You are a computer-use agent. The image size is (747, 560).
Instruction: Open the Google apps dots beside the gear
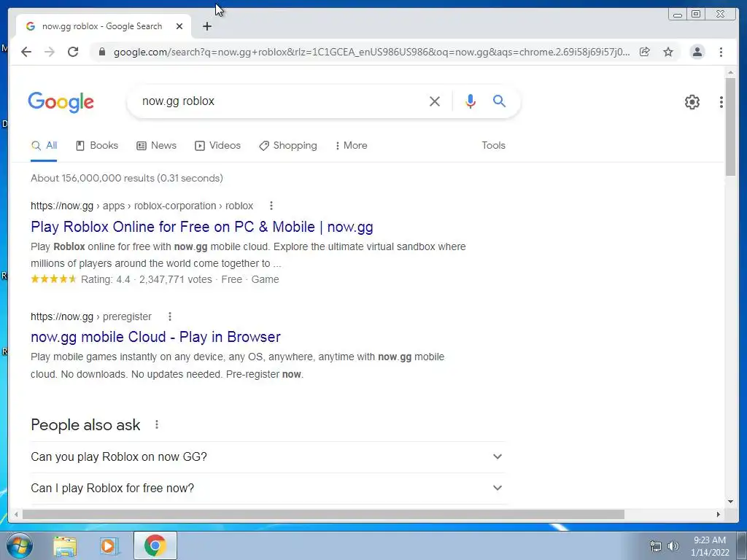pos(721,102)
